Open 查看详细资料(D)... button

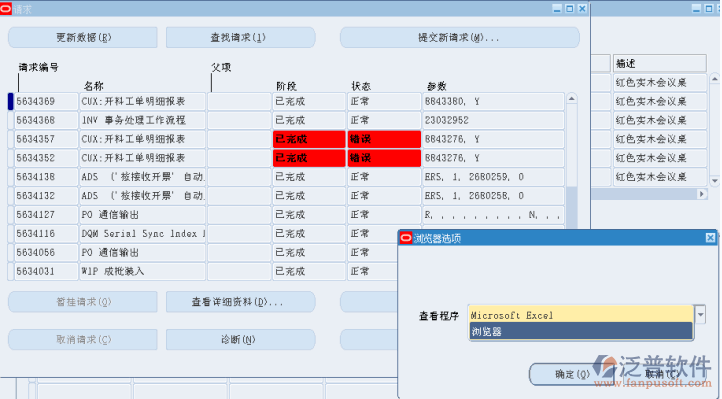click(240, 302)
